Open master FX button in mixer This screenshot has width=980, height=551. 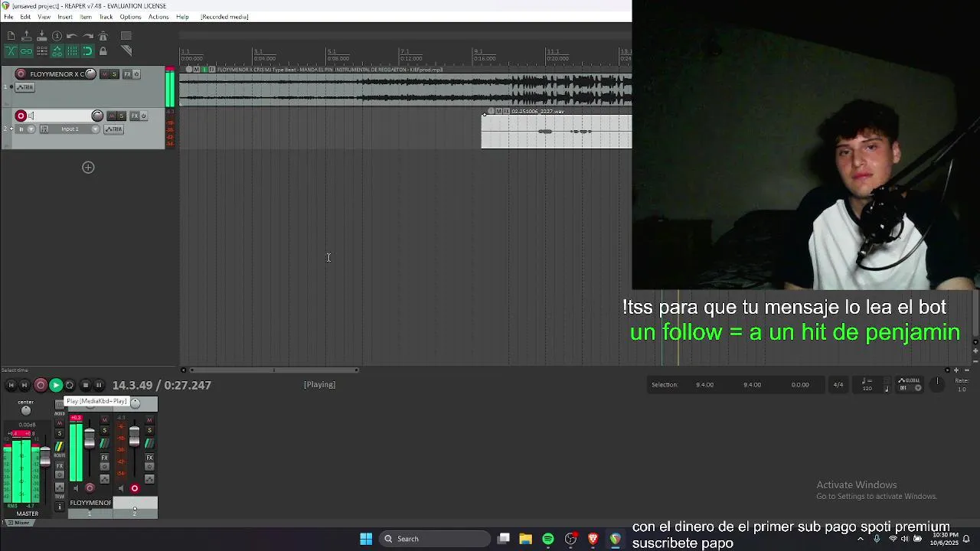(x=59, y=466)
